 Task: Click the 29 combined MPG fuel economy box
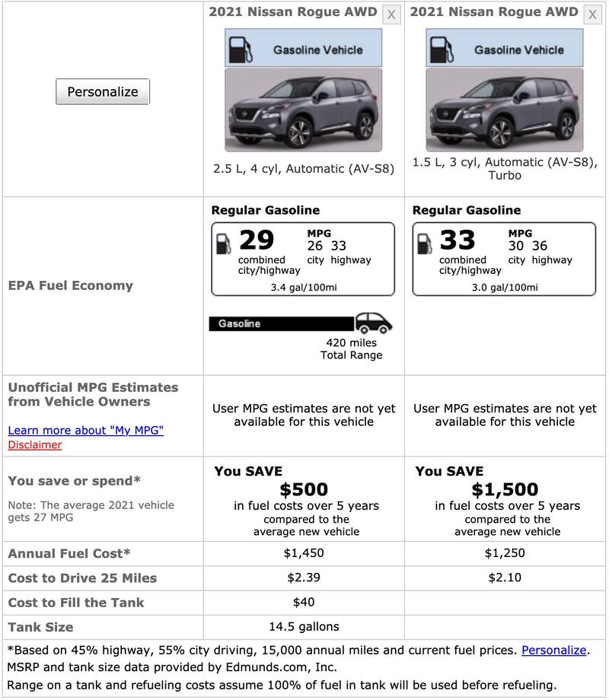pos(303,259)
